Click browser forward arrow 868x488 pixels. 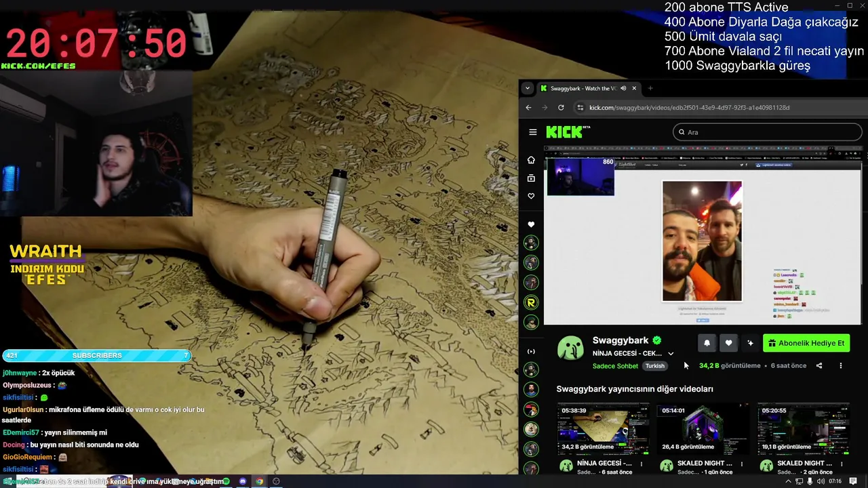tap(545, 107)
